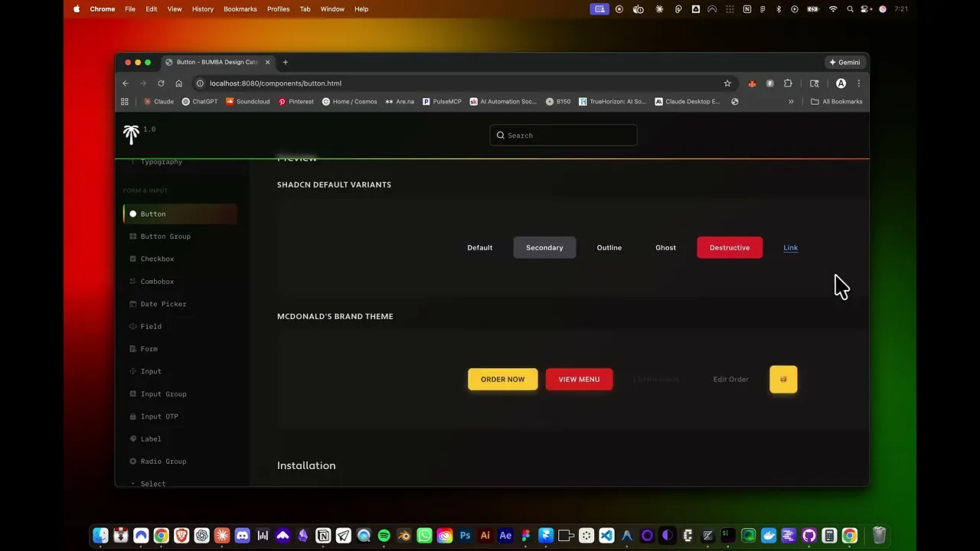The width and height of the screenshot is (980, 551).
Task: Click the Field sidebar icon
Action: pos(133,326)
